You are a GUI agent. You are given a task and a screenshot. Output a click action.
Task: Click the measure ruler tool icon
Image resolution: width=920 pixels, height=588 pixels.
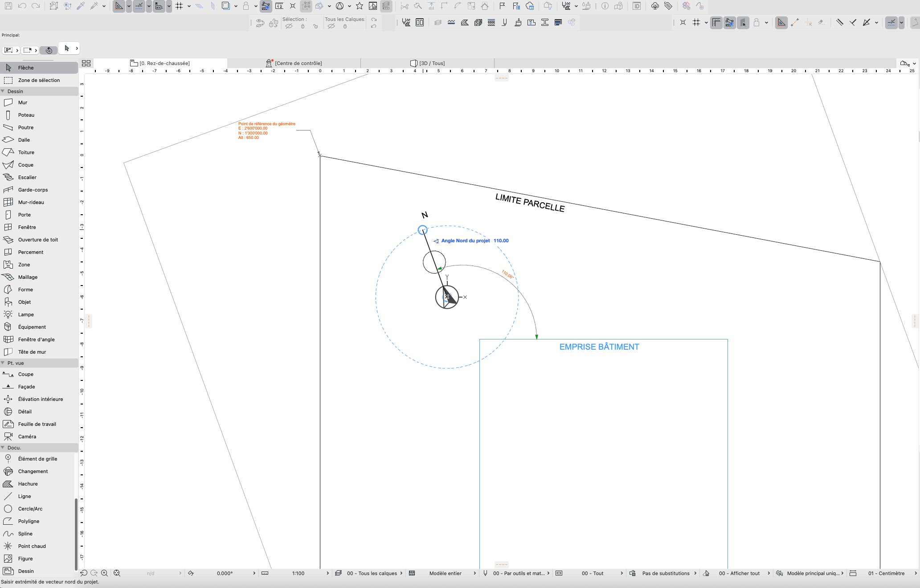click(279, 6)
